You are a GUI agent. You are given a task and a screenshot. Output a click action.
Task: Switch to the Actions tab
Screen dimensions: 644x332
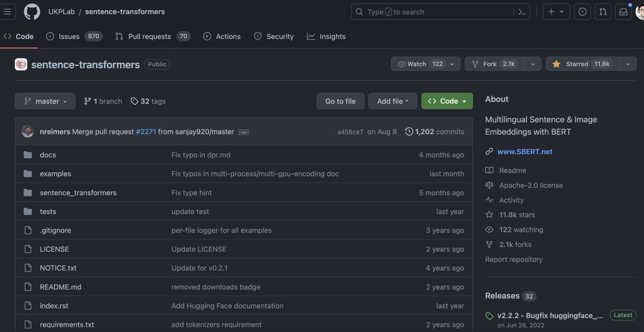[222, 36]
